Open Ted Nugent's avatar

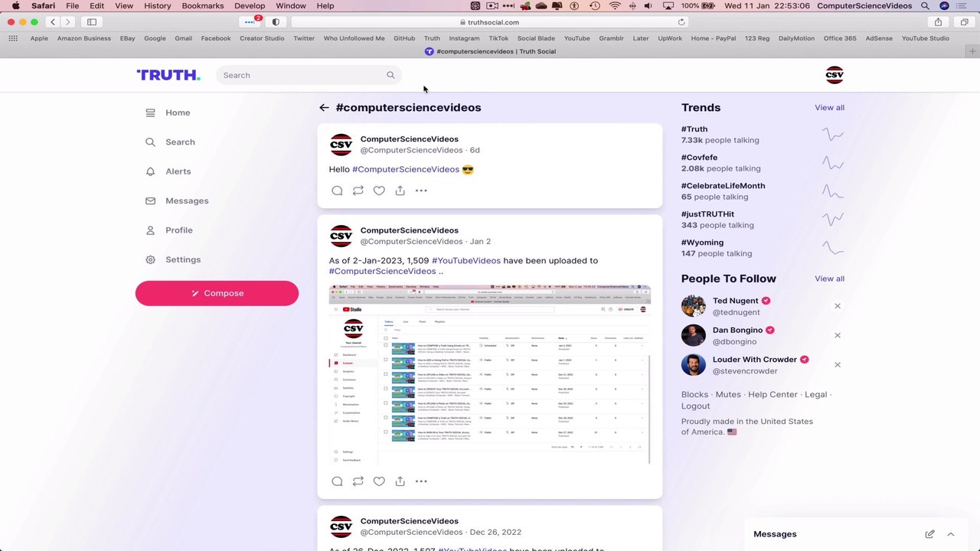[694, 306]
